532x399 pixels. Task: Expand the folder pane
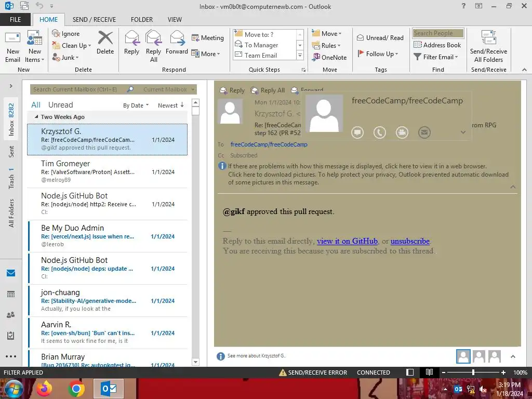click(x=11, y=86)
